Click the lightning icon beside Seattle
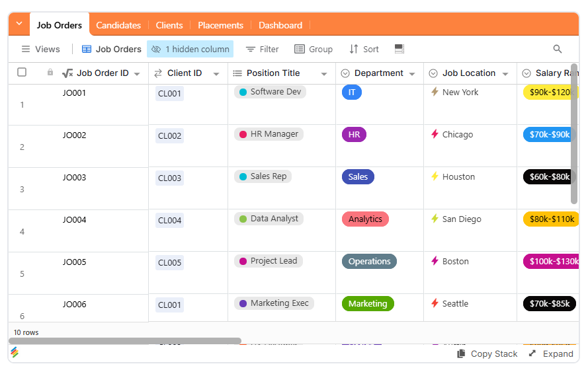 click(435, 303)
